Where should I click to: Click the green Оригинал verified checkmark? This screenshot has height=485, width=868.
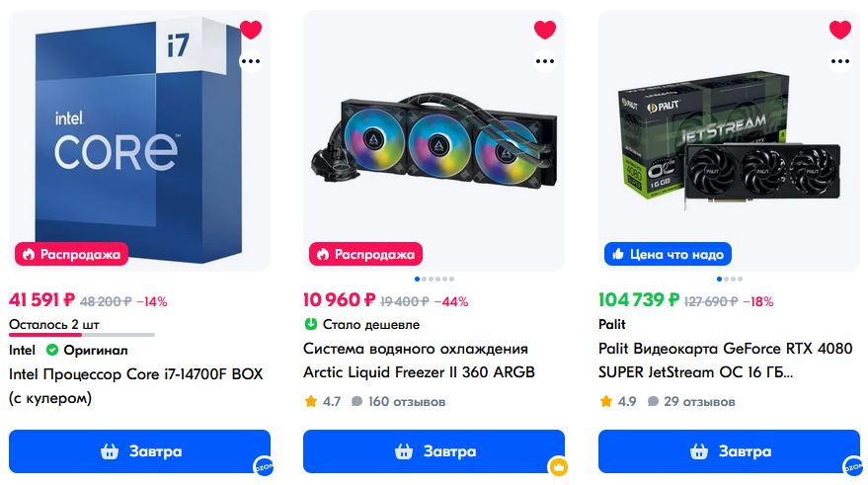tap(52, 350)
